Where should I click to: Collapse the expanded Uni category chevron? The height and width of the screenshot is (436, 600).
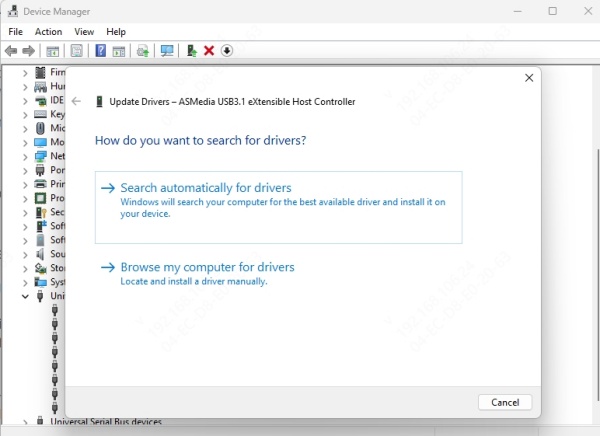point(25,296)
